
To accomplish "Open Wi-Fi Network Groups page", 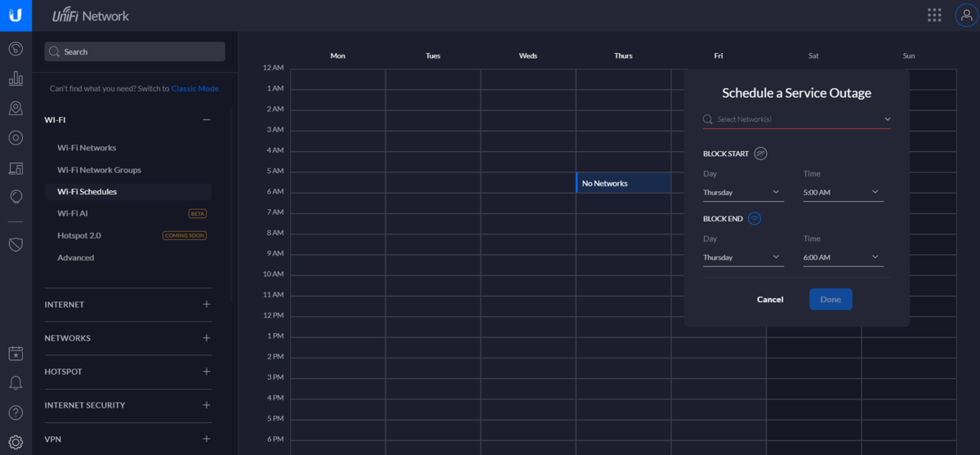I will 99,170.
